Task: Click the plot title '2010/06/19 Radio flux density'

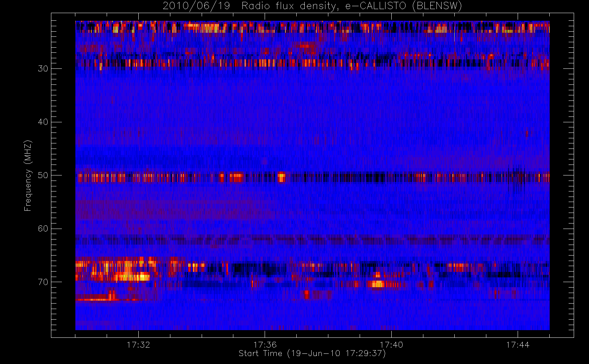Action: pyautogui.click(x=312, y=6)
